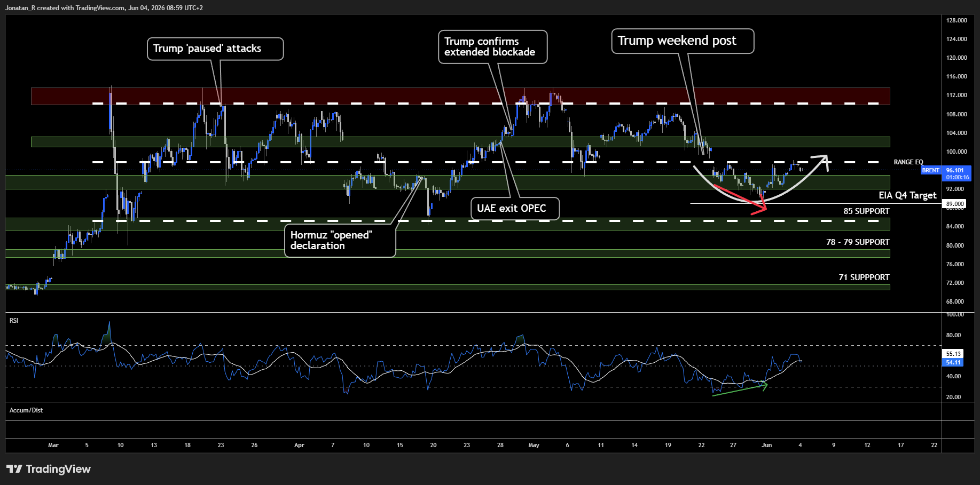Viewport: 980px width, 485px height.
Task: Click 76.000 on the price axis
Action: click(955, 264)
